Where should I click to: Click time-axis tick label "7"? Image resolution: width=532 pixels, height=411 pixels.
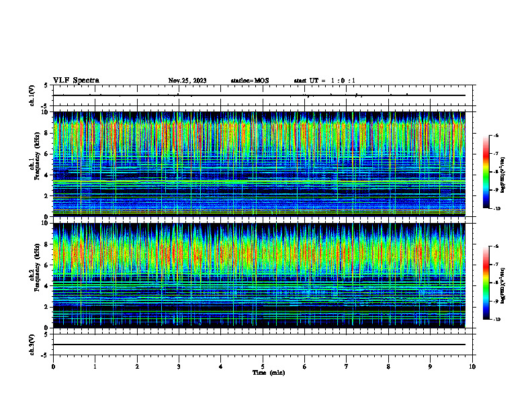pyautogui.click(x=347, y=367)
